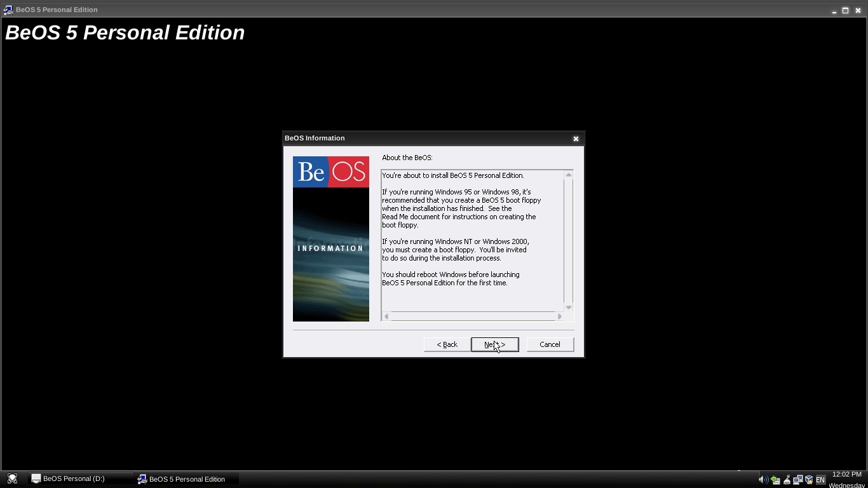The image size is (868, 488).
Task: Click the 'BeOS 5 Personal Edition' heading
Action: click(125, 33)
